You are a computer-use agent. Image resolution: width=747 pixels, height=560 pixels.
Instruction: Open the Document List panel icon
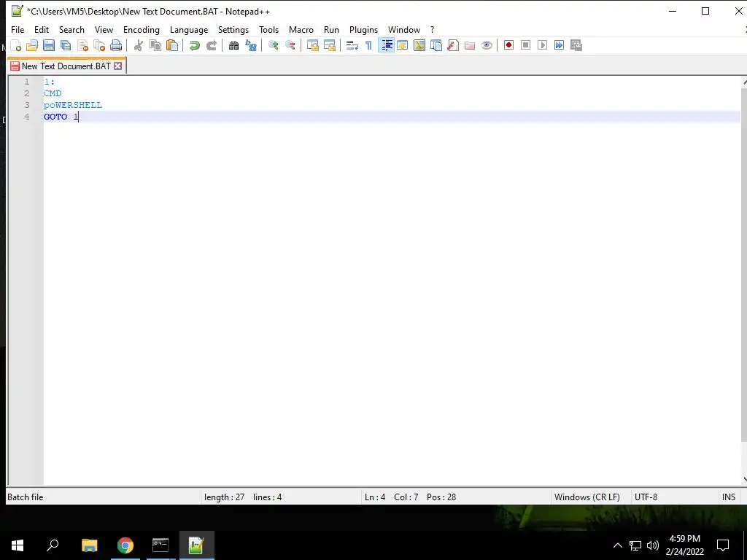[436, 45]
